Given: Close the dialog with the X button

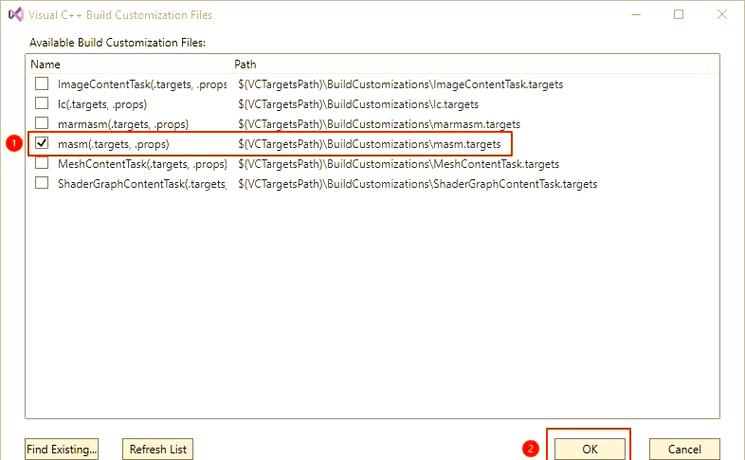Looking at the screenshot, I should (722, 14).
